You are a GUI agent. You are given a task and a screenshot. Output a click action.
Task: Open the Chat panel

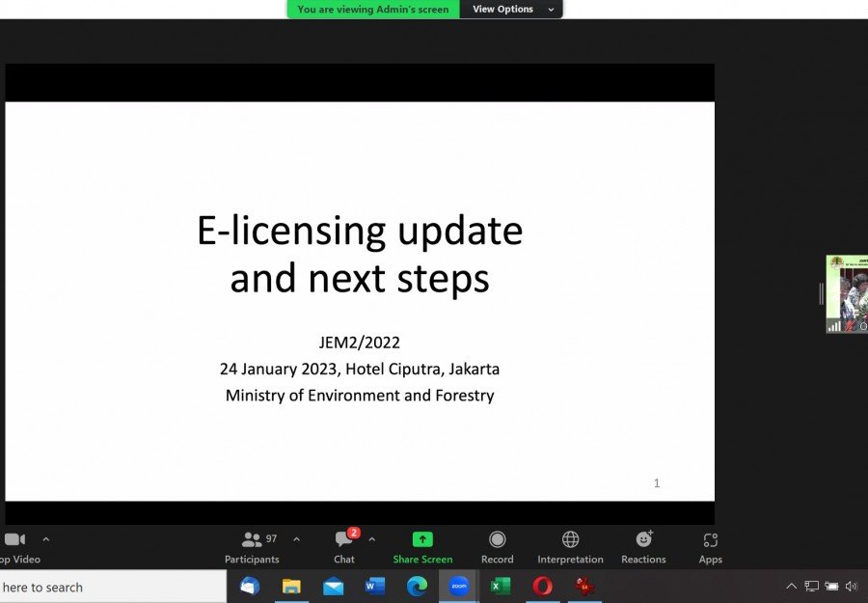(x=344, y=548)
